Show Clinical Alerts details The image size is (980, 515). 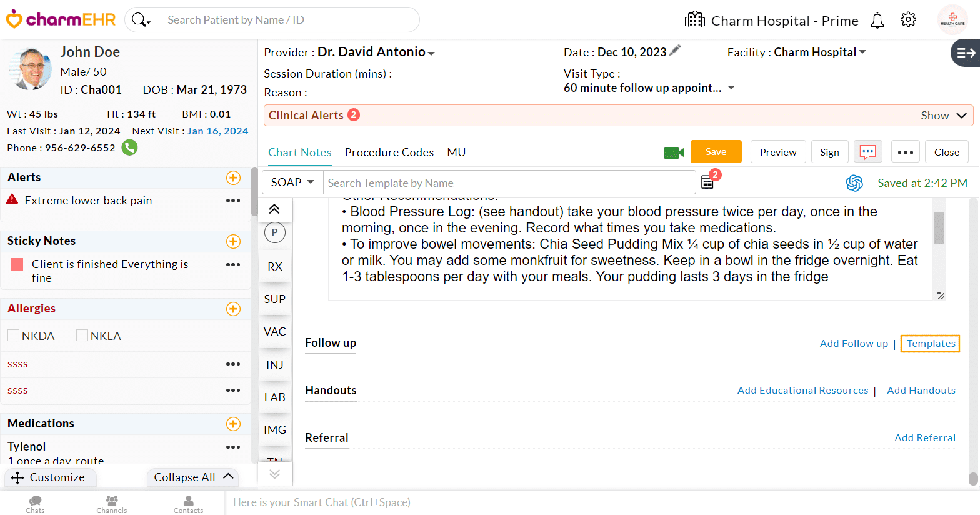point(944,116)
